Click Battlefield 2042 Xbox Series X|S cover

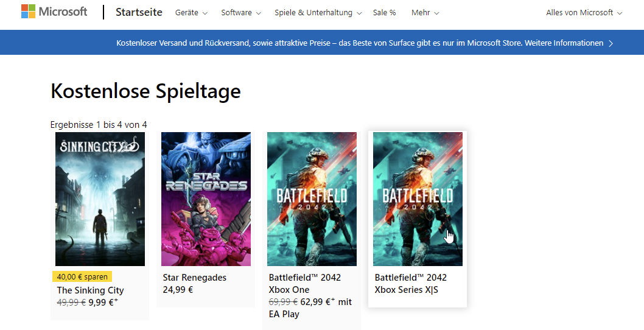tap(418, 199)
